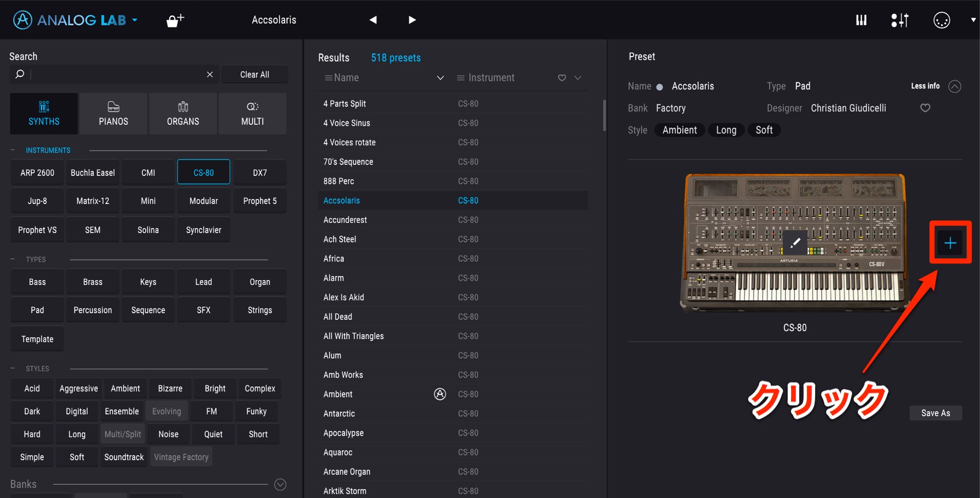Collapse the INSTRUMENTS section

[x=13, y=150]
